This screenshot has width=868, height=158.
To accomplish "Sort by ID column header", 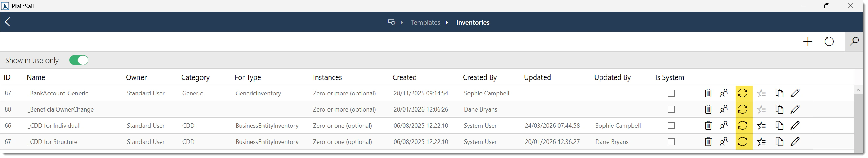I will click(7, 77).
